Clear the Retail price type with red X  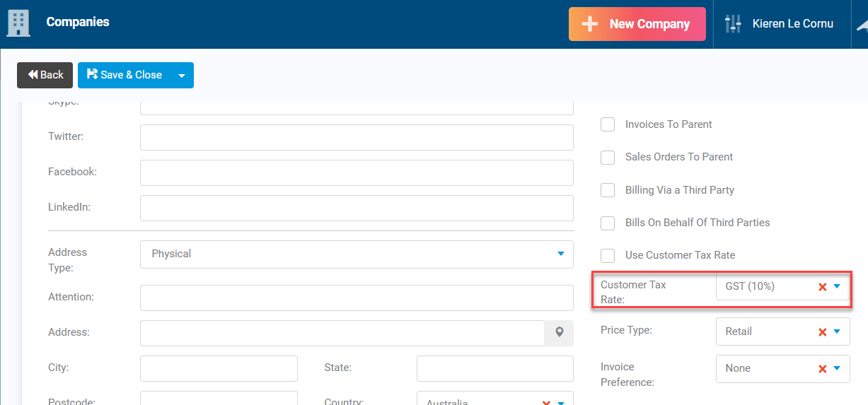[822, 331]
